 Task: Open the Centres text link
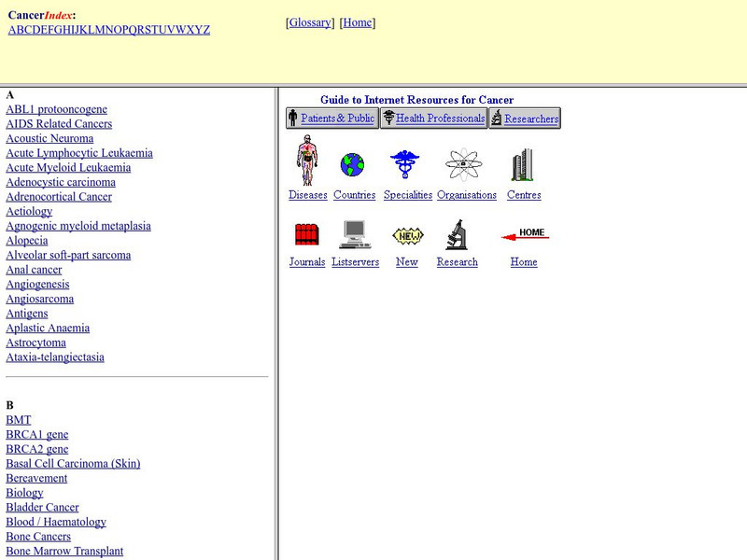tap(524, 195)
